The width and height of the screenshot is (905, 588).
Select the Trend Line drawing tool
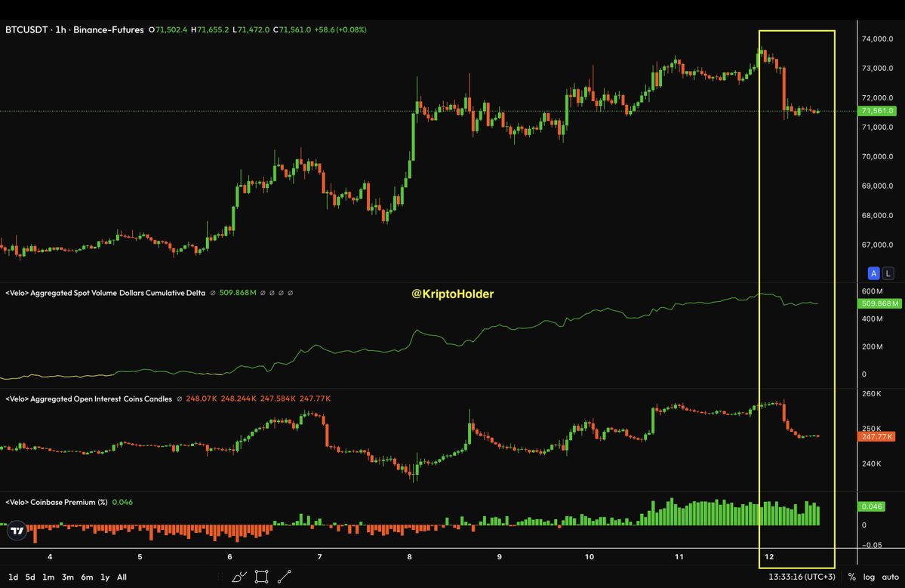tap(284, 577)
